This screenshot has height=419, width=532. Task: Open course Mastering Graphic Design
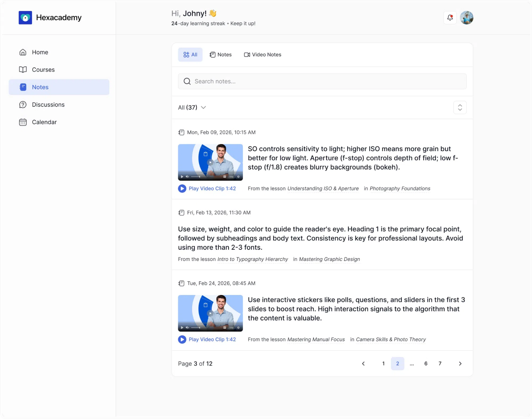coord(329,259)
